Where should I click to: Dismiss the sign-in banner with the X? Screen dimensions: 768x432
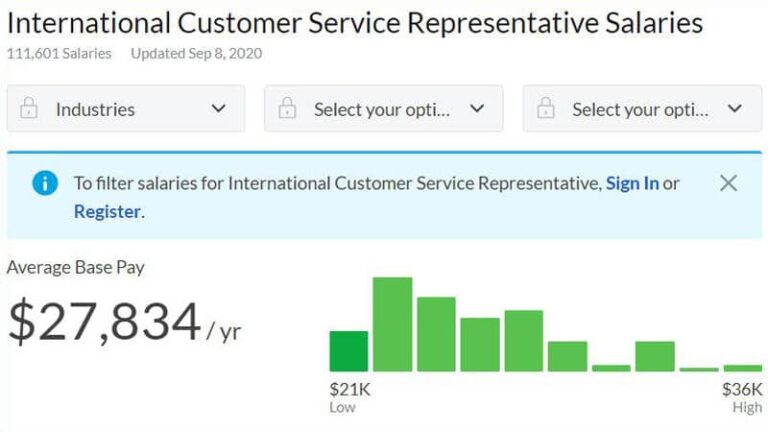728,183
